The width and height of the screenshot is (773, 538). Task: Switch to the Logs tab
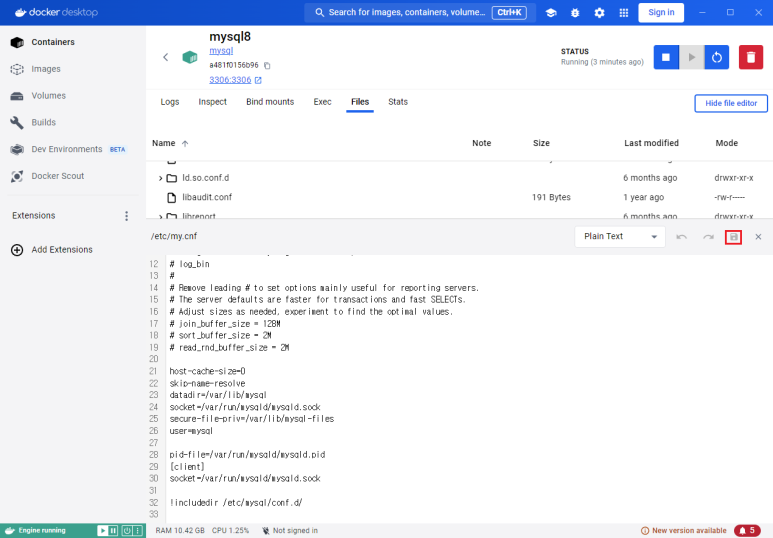[170, 102]
